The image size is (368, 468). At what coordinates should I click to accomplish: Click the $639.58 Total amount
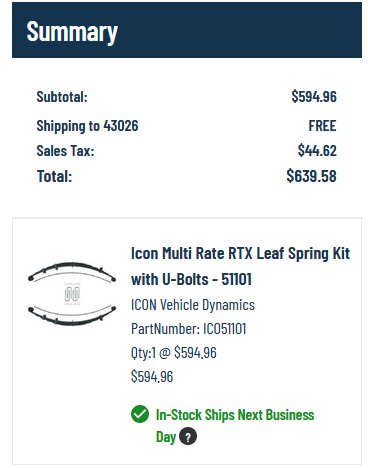311,176
